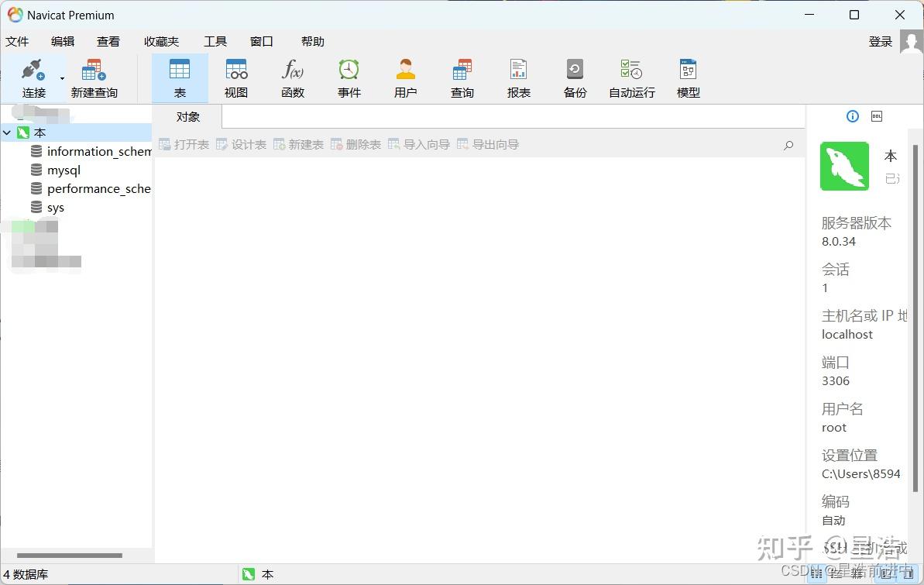Open the Model (模型) toolbar icon
This screenshot has height=585, width=924.
(689, 77)
